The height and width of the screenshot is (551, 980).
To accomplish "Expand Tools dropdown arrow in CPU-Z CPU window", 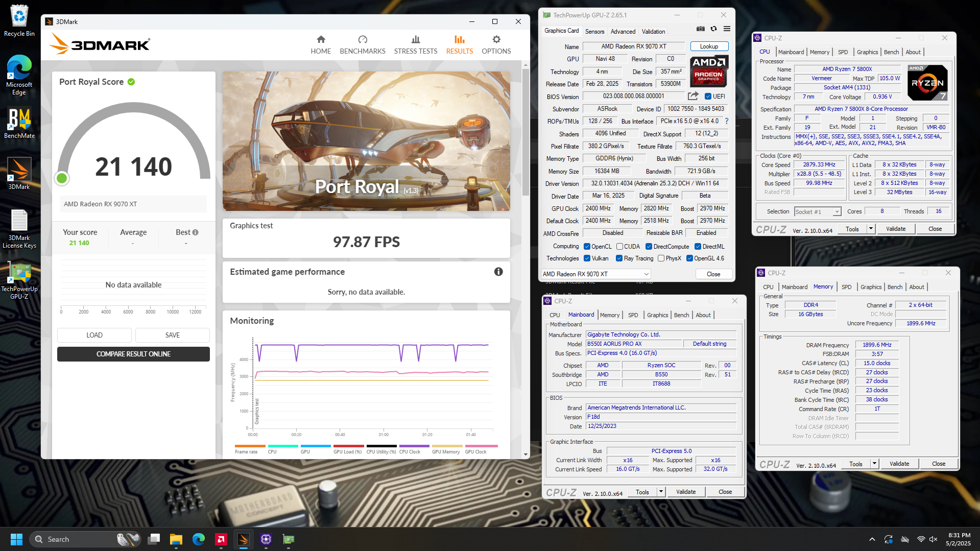I will 871,229.
